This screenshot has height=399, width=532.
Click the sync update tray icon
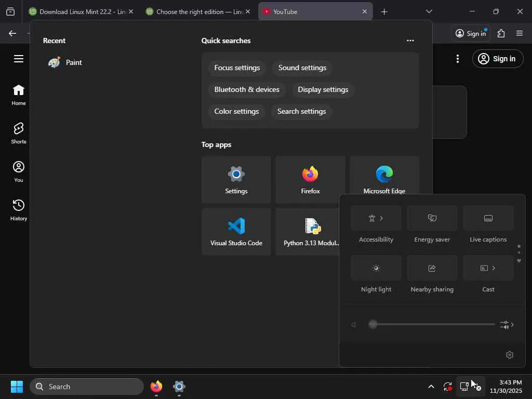point(447,387)
